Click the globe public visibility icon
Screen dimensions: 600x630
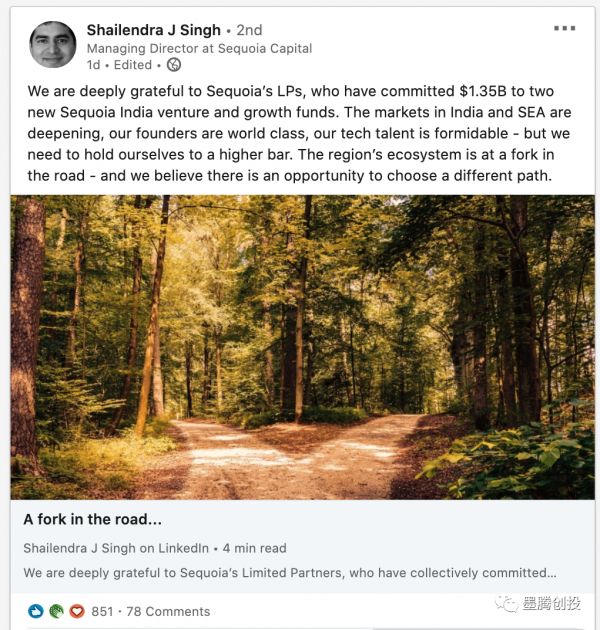click(x=174, y=65)
